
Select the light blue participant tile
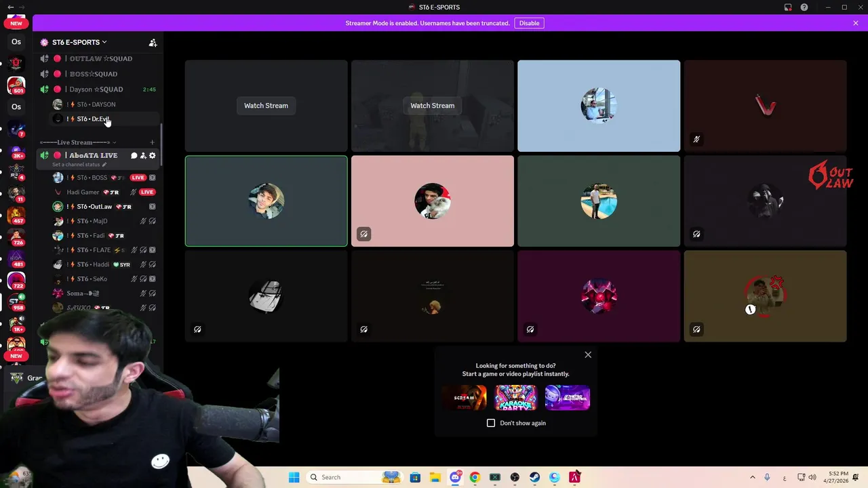[599, 106]
